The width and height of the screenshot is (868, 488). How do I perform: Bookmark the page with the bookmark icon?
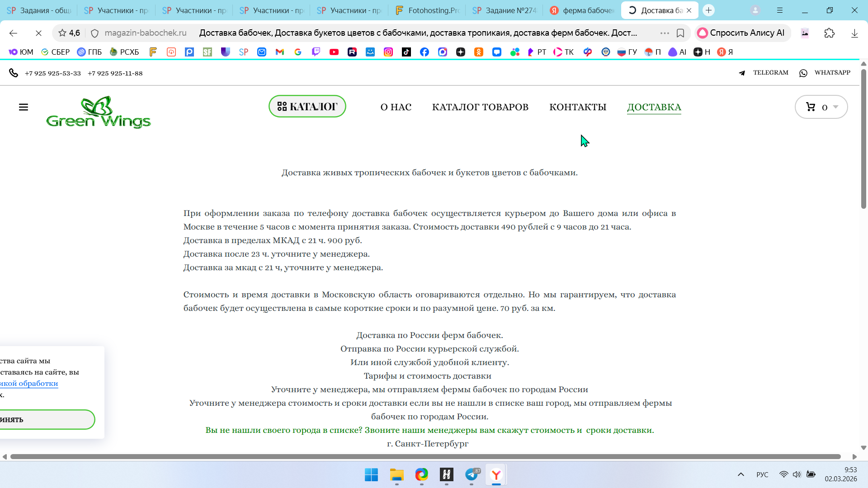point(680,33)
